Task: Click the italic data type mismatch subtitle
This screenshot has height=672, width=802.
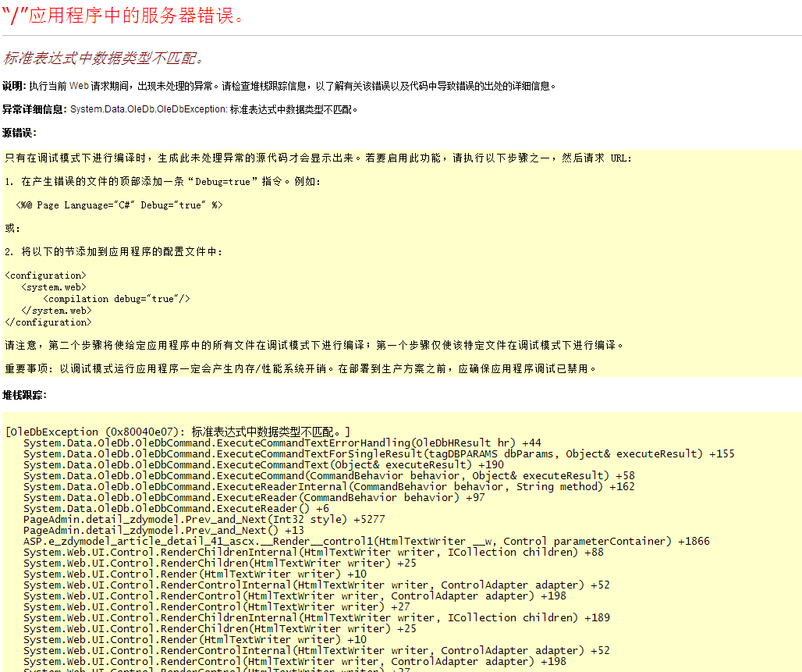Action: click(104, 59)
